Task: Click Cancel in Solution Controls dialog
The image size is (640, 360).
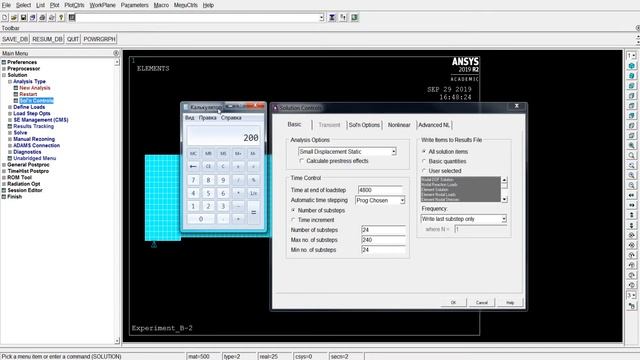Action: [482, 302]
